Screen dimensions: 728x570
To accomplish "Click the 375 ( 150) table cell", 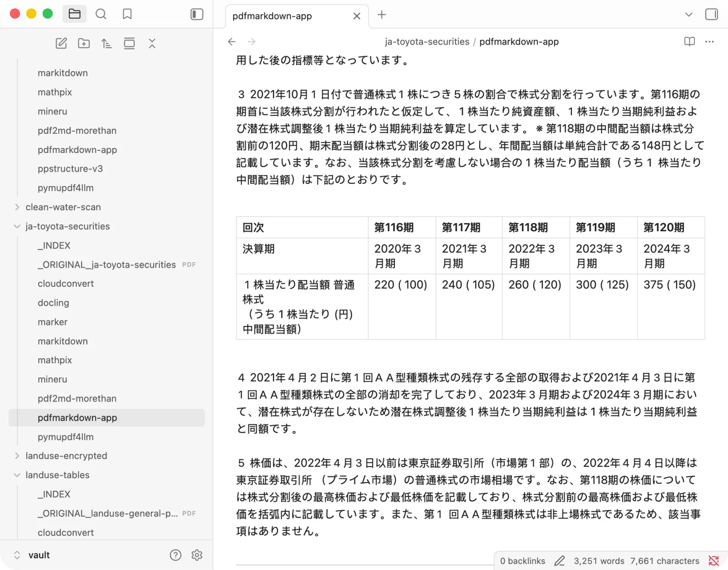I will (x=671, y=306).
